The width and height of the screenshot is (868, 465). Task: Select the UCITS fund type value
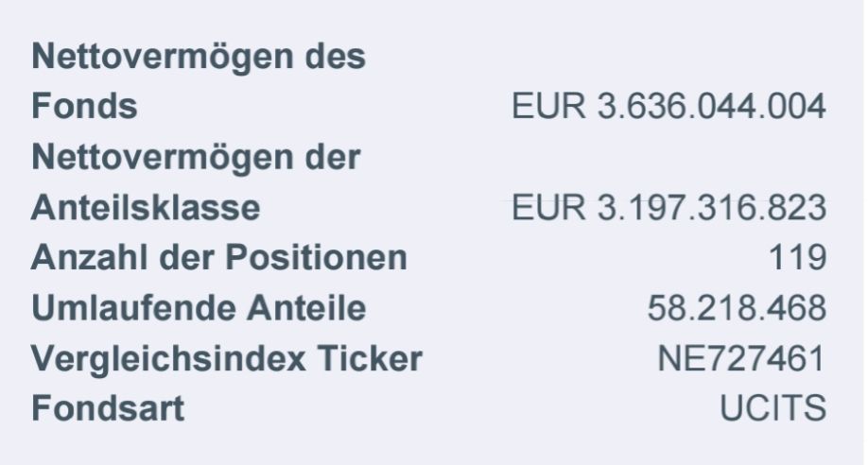(x=773, y=409)
